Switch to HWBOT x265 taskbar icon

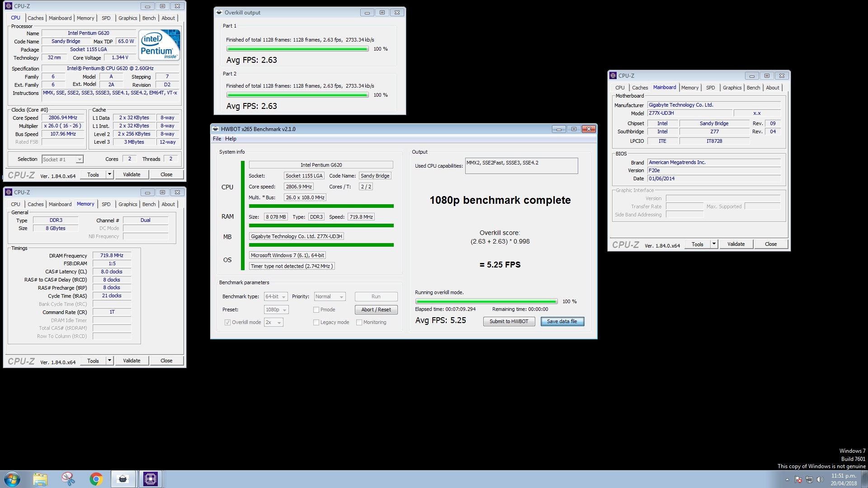[123, 479]
